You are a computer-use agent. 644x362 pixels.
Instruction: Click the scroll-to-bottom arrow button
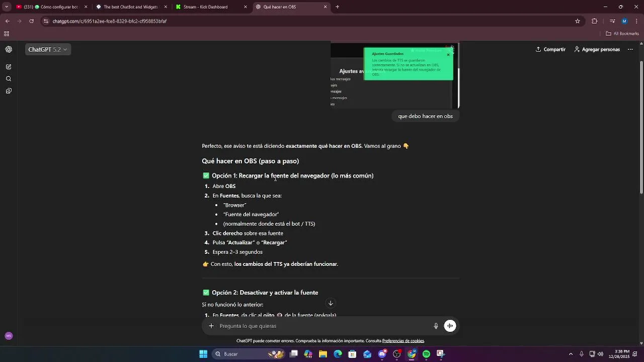331,303
